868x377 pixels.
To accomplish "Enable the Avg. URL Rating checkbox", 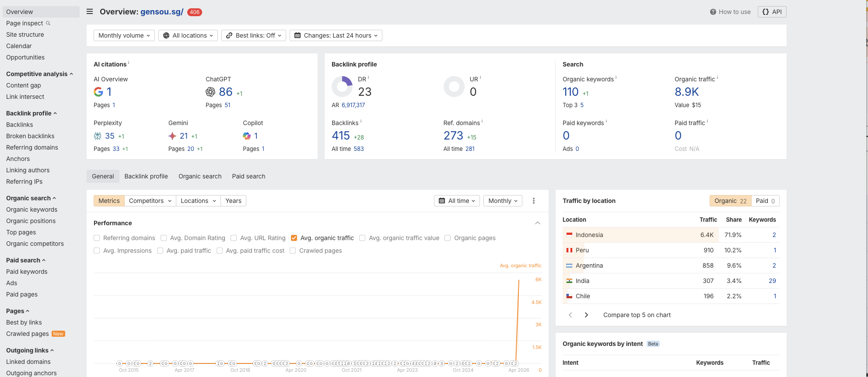I will point(234,238).
